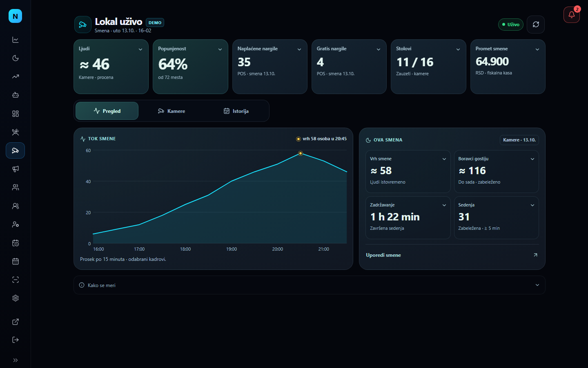Switch to the Pregled tab

[107, 111]
